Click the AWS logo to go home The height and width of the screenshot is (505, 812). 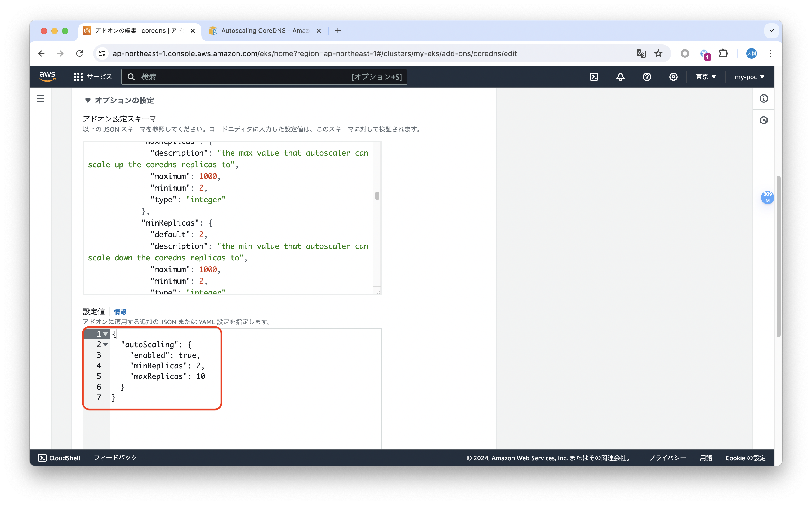[x=47, y=76]
